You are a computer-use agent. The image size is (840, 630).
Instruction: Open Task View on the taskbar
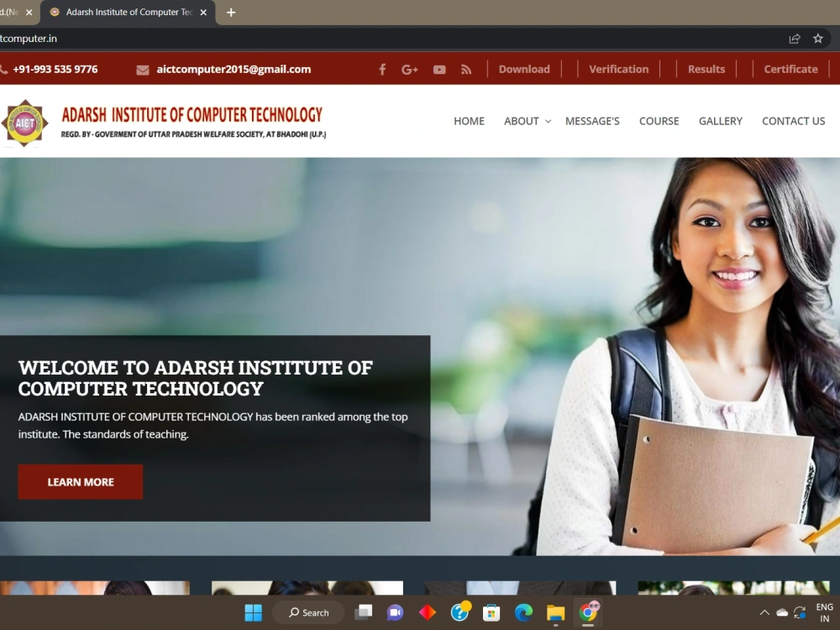pos(363,612)
